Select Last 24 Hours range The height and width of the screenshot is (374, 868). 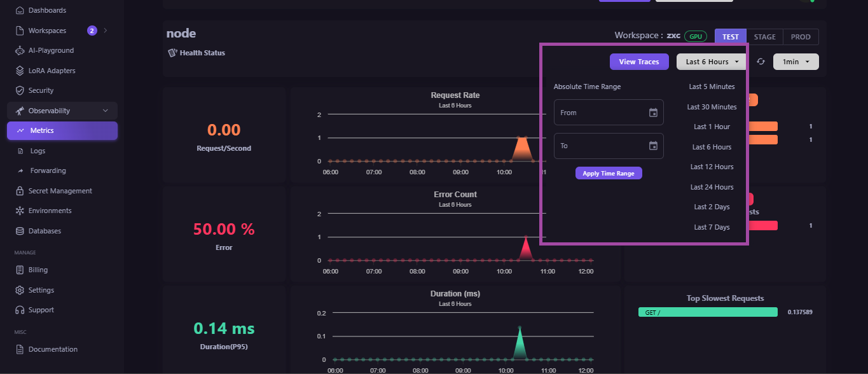(712, 187)
